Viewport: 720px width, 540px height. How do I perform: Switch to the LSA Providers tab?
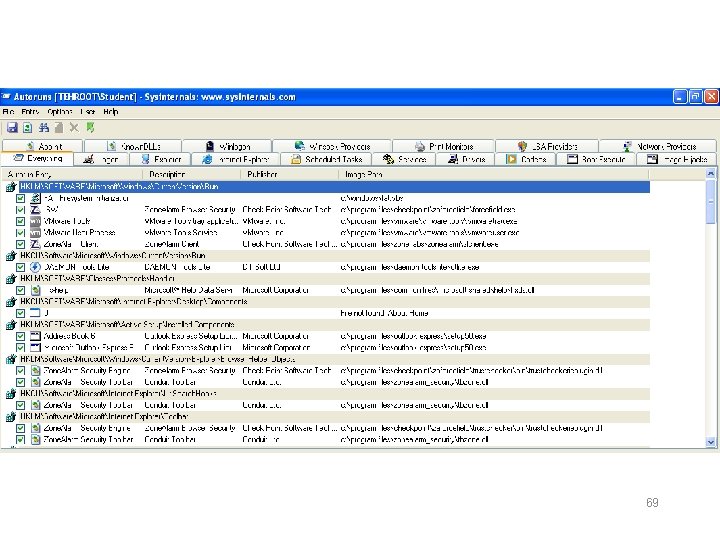point(547,146)
